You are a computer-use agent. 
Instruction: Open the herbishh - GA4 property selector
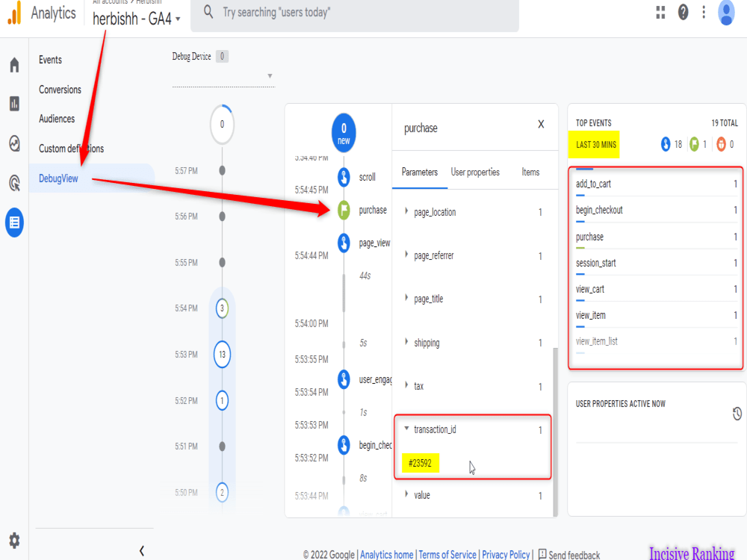[136, 19]
